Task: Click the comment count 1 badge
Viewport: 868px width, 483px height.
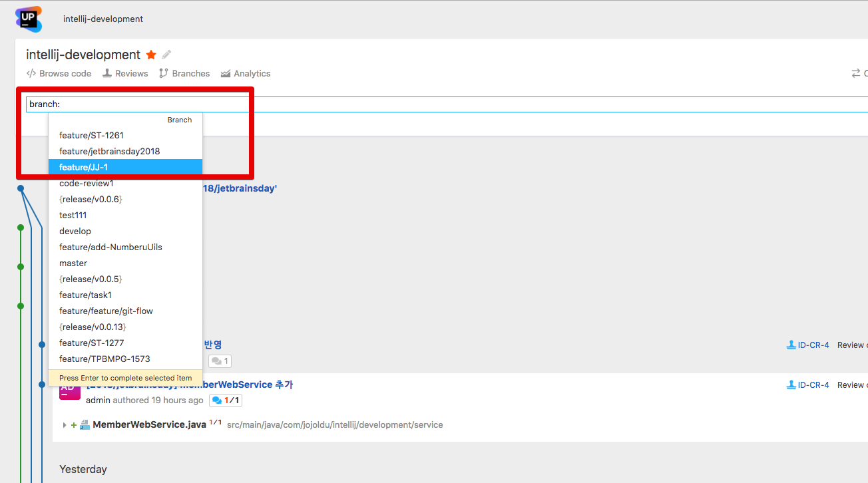Action: 220,361
